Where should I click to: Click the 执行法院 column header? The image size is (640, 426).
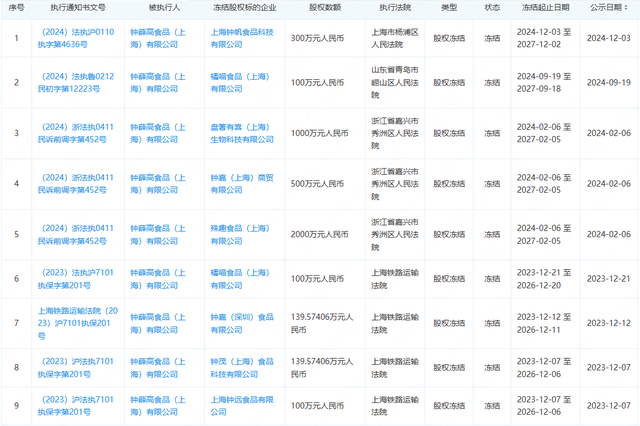[x=395, y=7]
